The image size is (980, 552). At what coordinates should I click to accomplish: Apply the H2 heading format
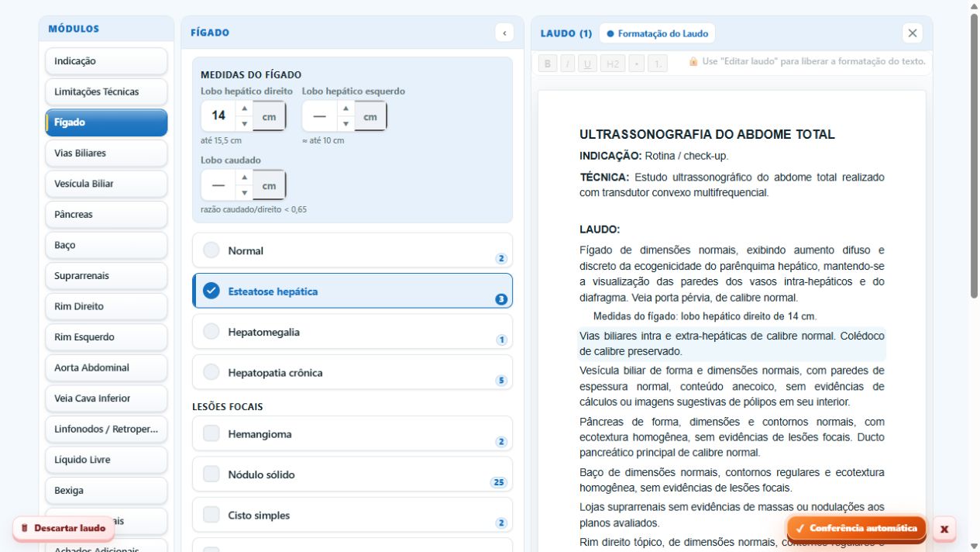pos(612,64)
